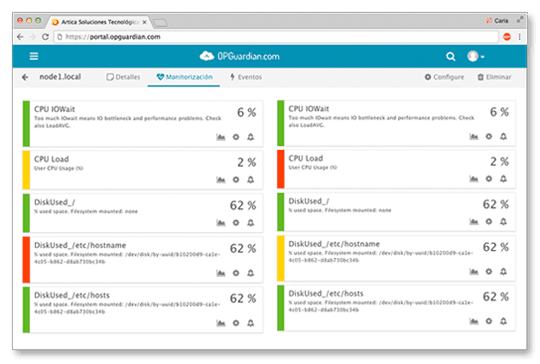Click bell icon on left-column DiskUsed_/etc/hosts card

coord(251,323)
